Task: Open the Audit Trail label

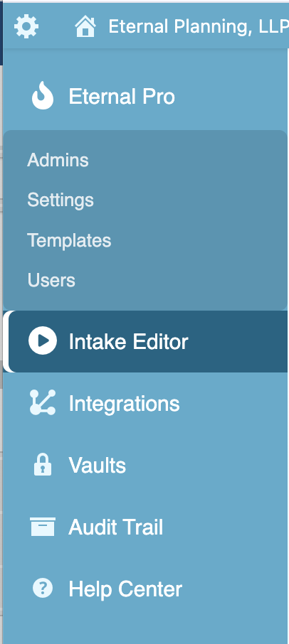Action: (x=116, y=527)
